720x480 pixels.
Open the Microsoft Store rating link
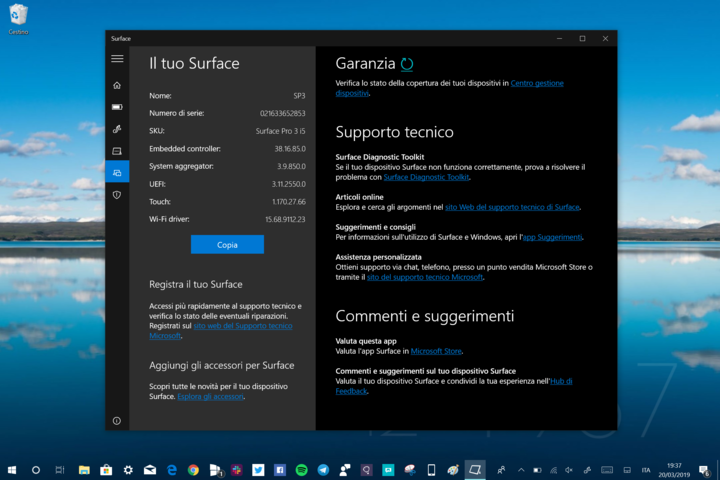point(436,351)
